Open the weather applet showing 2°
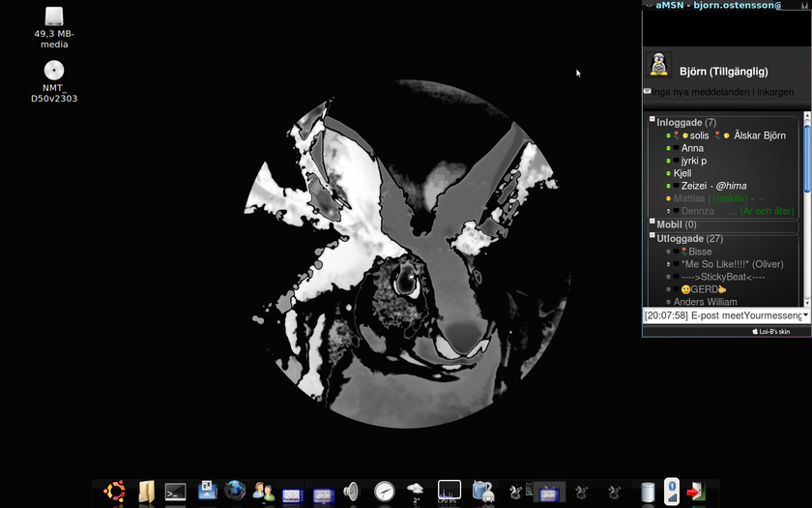Viewport: 812px width, 508px height. coord(415,493)
